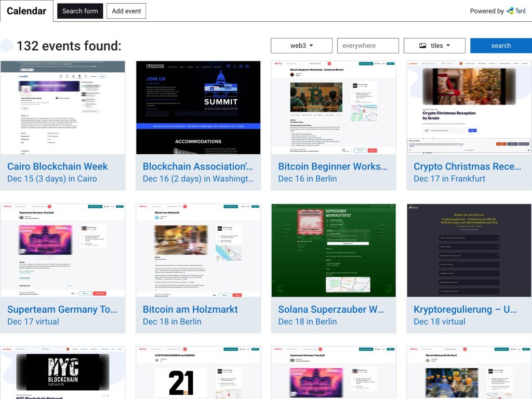The image size is (532, 399).
Task: Open the Superteam Germany To... title link
Action: click(x=62, y=309)
